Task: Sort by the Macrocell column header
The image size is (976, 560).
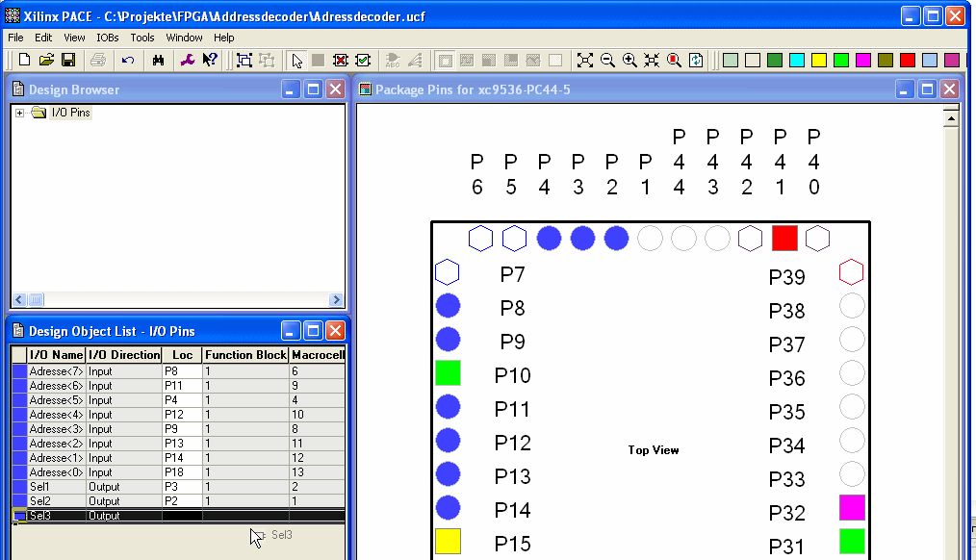Action: coord(317,355)
